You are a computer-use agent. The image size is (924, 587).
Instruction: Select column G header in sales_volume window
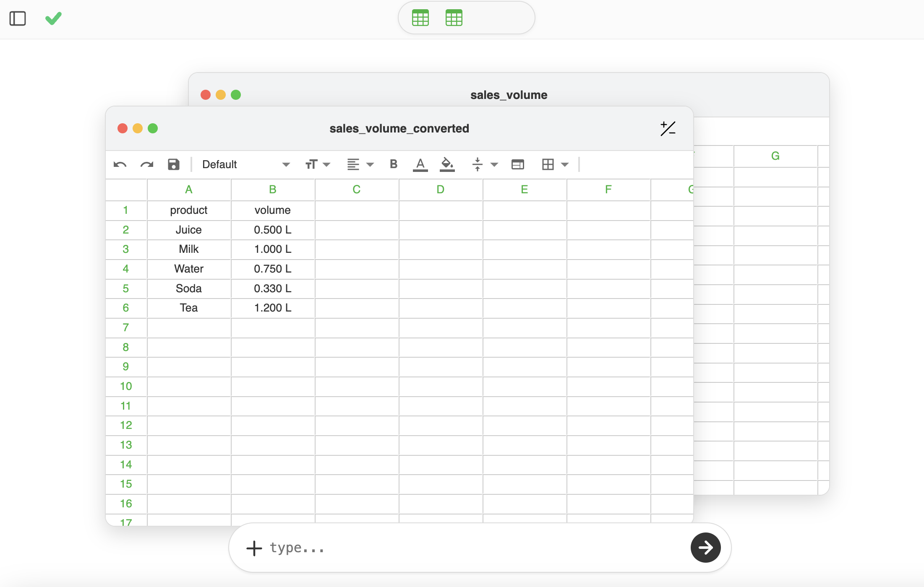(x=775, y=156)
